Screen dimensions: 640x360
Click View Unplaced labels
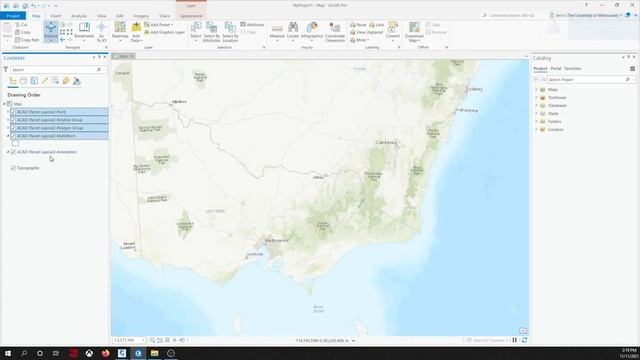click(x=367, y=32)
